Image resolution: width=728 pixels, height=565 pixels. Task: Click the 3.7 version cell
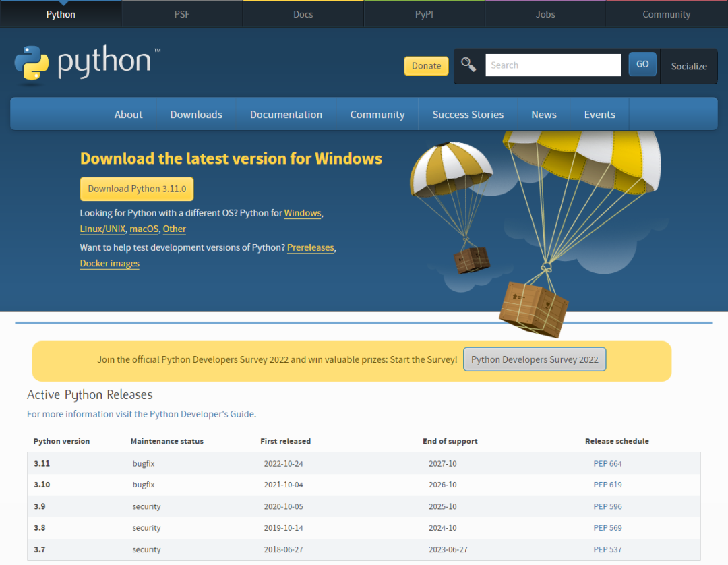tap(40, 549)
